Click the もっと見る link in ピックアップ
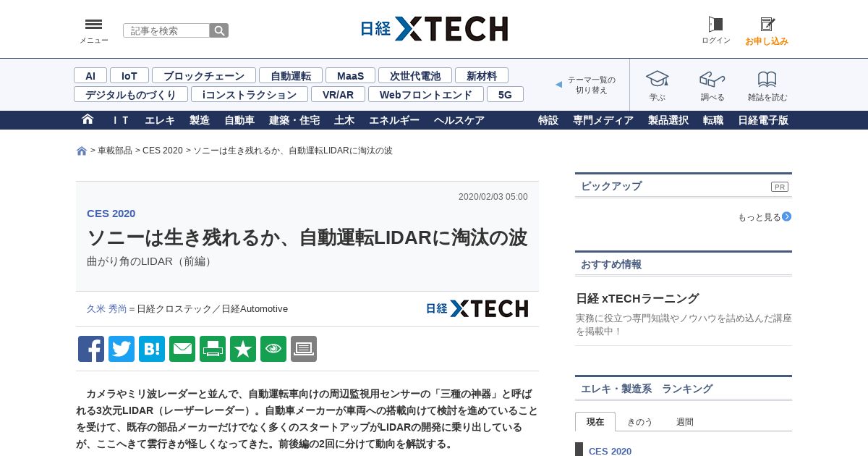868x456 pixels. click(x=759, y=217)
